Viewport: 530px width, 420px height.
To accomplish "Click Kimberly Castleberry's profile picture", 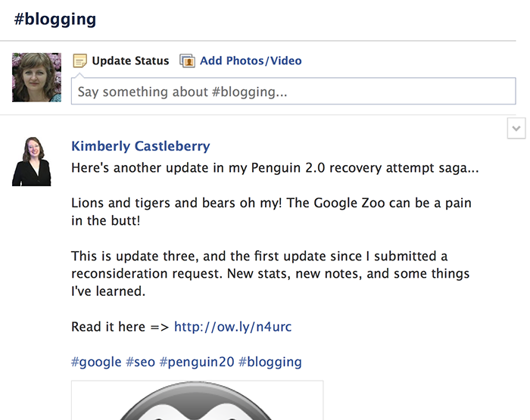I will click(x=32, y=161).
